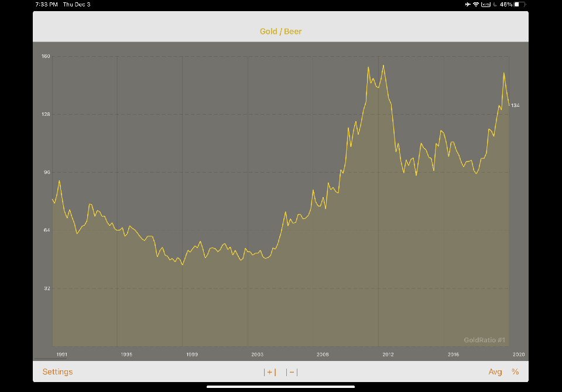Toggle the % percentage view

[x=515, y=372]
